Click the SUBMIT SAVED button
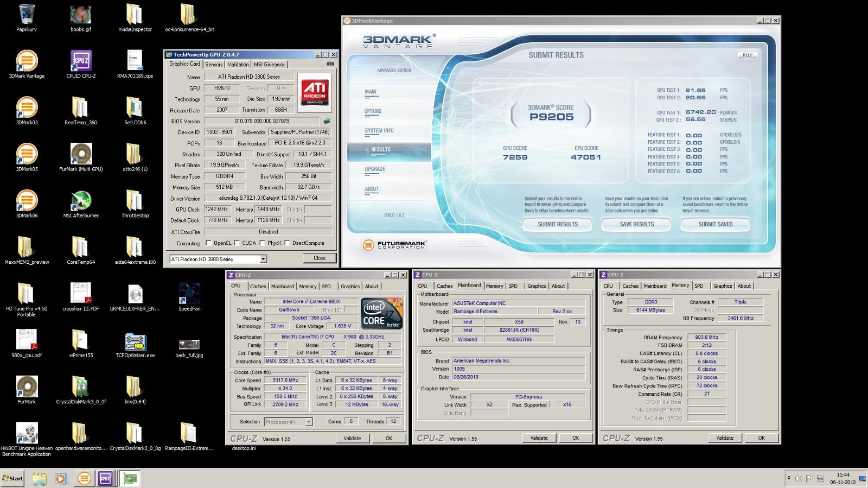The width and height of the screenshot is (868, 488). [x=716, y=224]
